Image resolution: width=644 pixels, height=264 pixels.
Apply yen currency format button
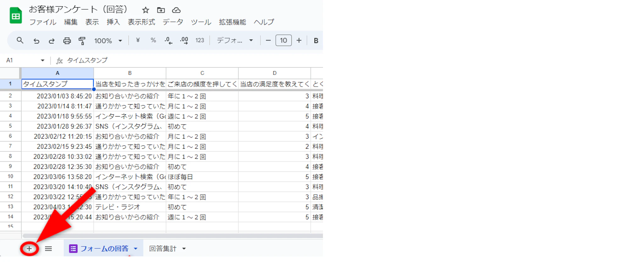point(138,40)
